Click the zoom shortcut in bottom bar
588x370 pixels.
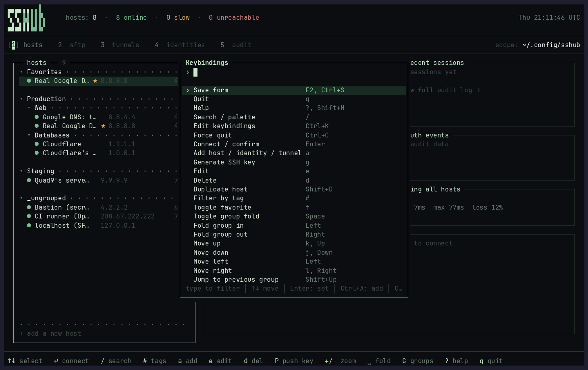[341, 361]
